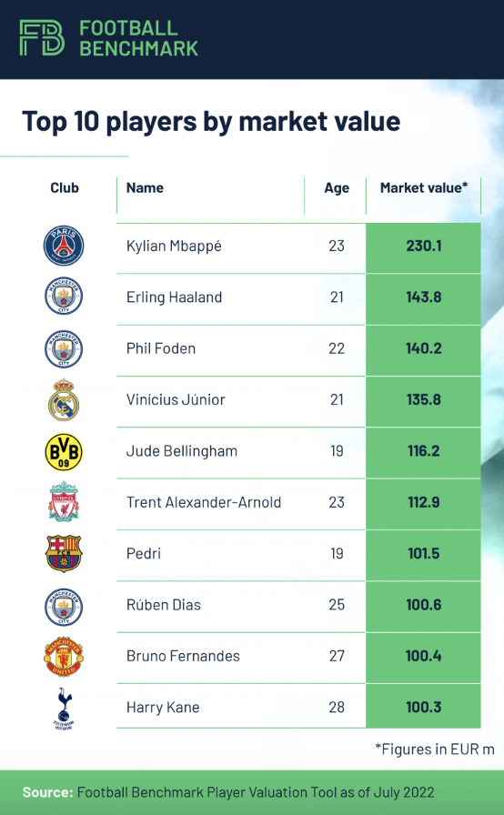
Task: Click the Real Madrid club crest
Action: 64,400
